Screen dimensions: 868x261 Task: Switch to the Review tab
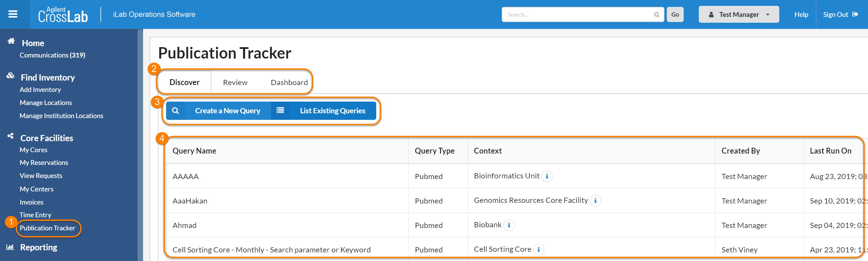(x=235, y=83)
